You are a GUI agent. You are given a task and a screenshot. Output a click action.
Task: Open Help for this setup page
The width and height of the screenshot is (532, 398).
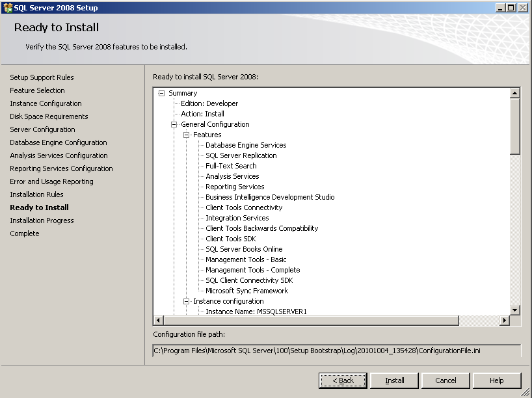(x=497, y=380)
